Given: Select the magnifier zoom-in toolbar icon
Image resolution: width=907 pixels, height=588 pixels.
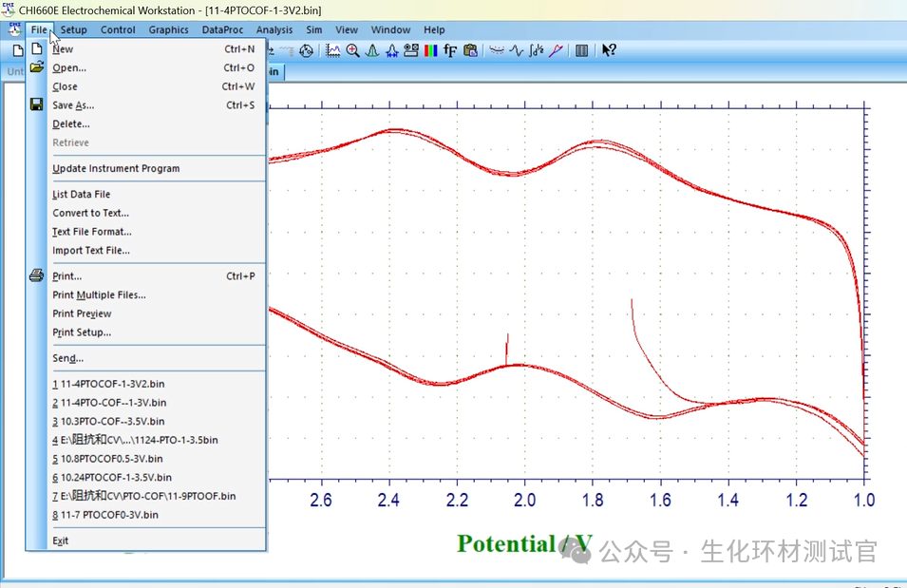Looking at the screenshot, I should 353,51.
